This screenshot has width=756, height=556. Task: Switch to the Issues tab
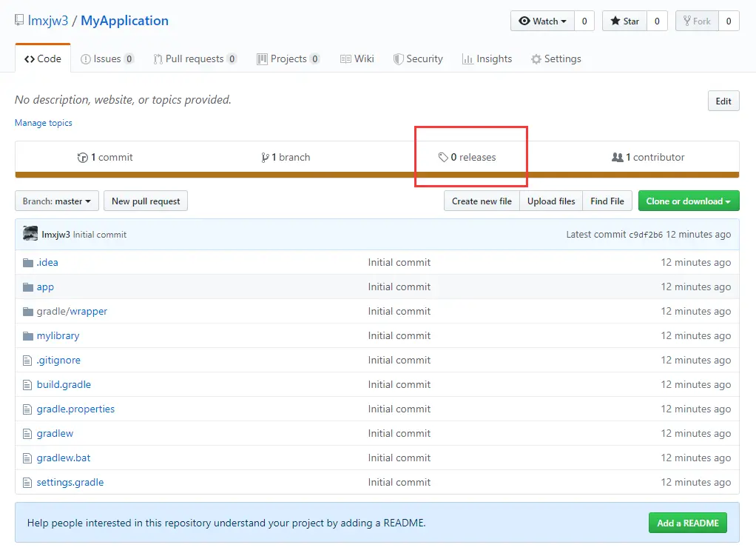point(107,59)
